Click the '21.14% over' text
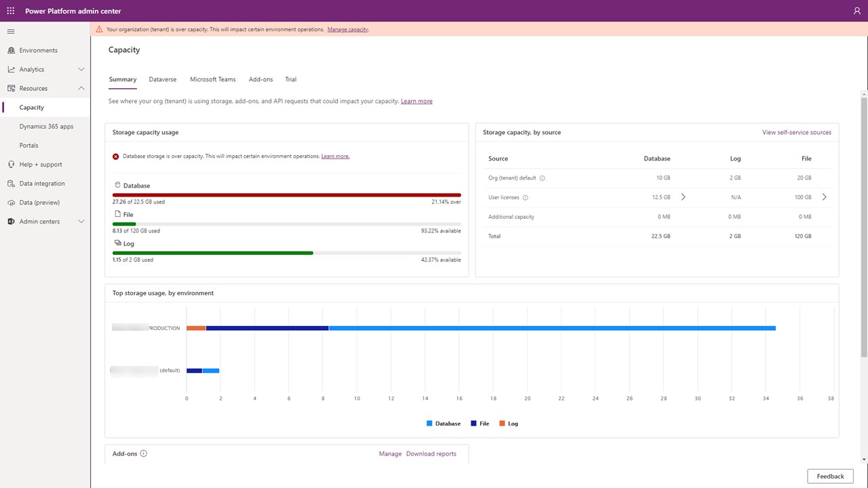Screen dimensions: 868x488 tap(446, 202)
